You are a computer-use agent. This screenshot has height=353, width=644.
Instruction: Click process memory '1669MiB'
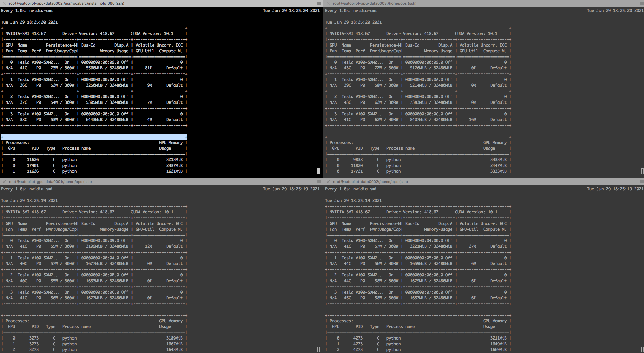[x=498, y=350]
